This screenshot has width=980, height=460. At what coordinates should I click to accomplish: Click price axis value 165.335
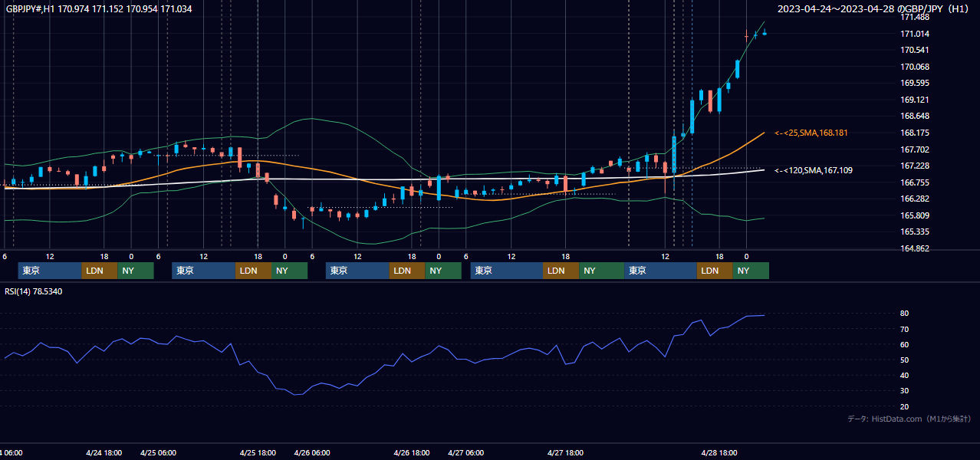(915, 232)
